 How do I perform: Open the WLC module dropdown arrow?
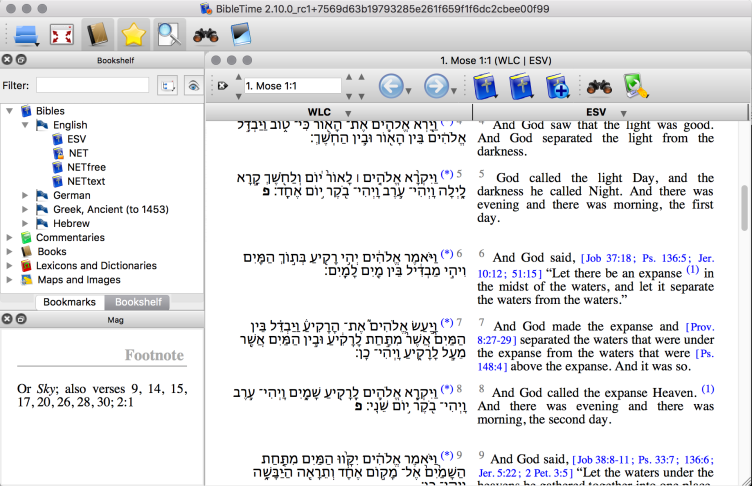(347, 112)
